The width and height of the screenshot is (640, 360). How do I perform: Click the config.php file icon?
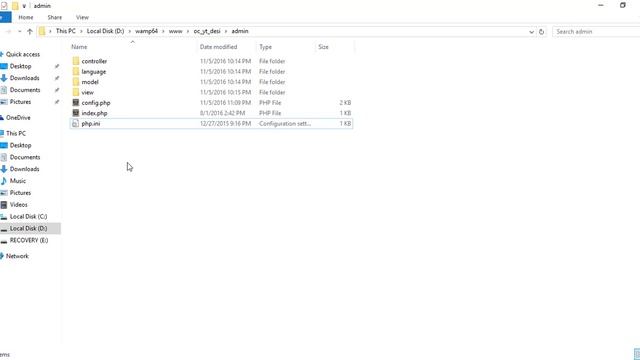coord(76,103)
